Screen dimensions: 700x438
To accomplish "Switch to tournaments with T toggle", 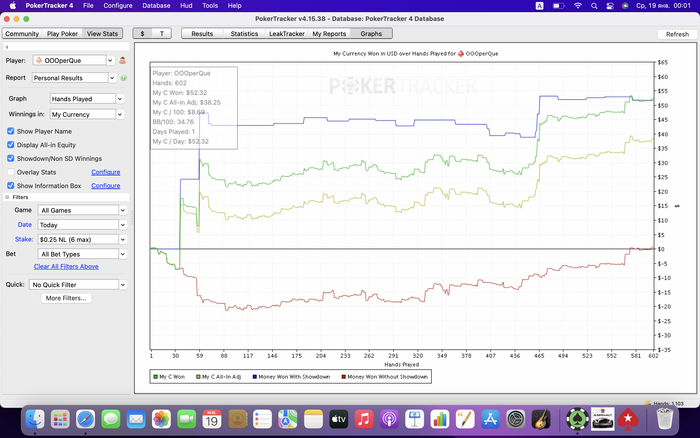I will 162,33.
